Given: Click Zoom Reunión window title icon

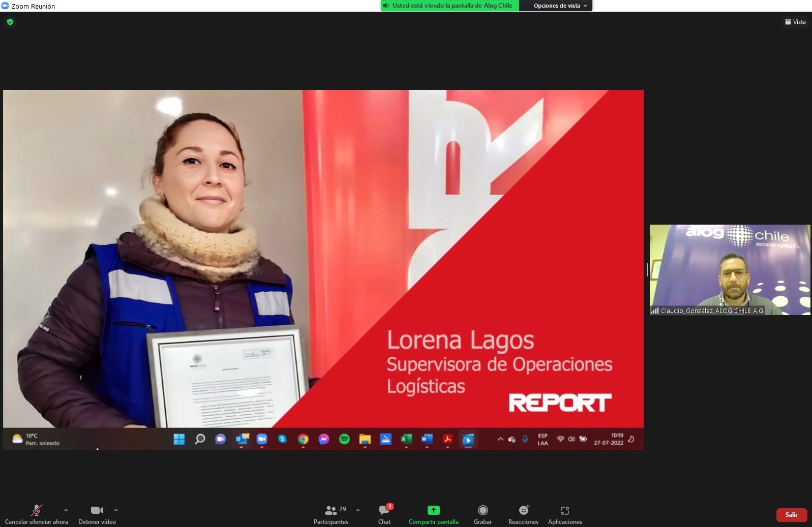Looking at the screenshot, I should (6, 6).
